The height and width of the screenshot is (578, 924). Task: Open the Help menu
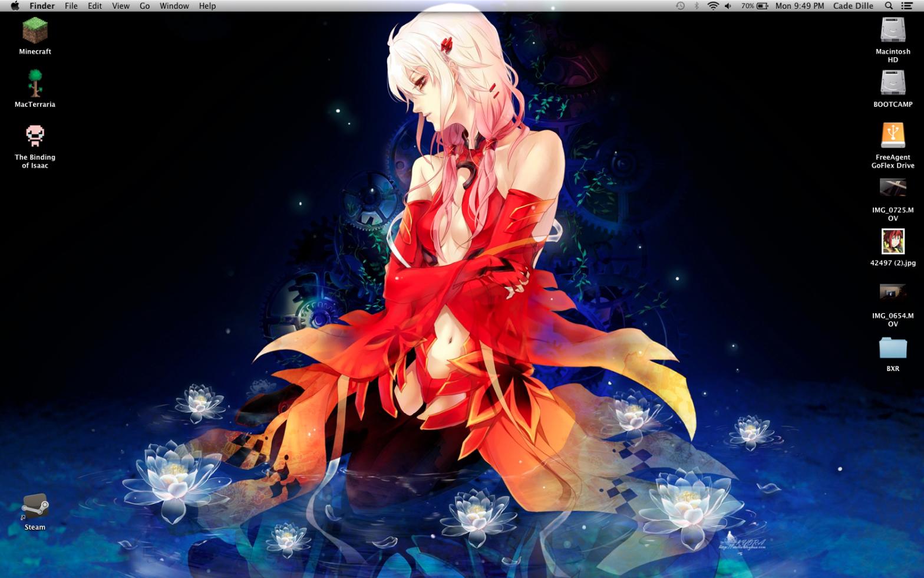click(207, 6)
